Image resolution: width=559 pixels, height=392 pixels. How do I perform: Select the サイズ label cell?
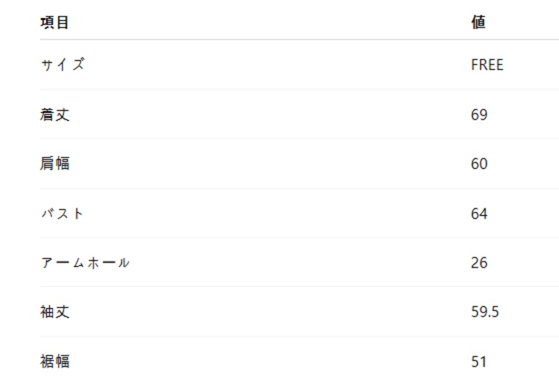[x=62, y=65]
